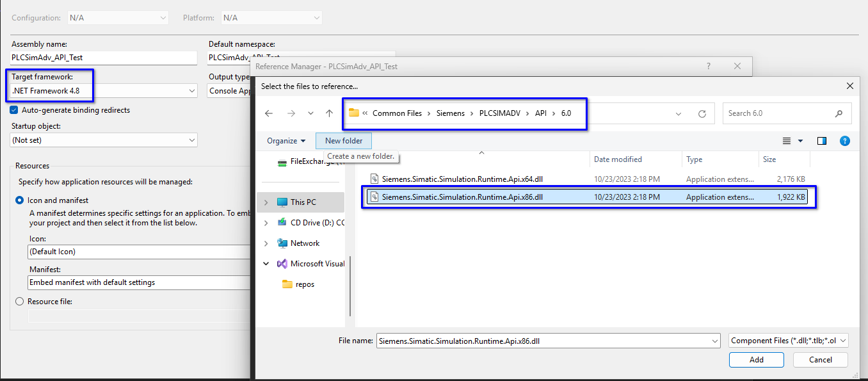Screen dimensions: 868x381
Task: Select the Api.x64.dll file
Action: [462, 179]
